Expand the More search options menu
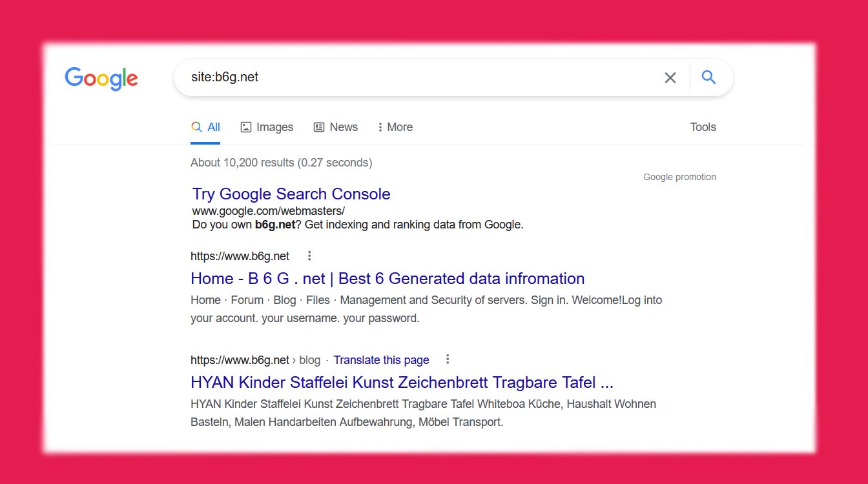Viewport: 868px width, 484px height. coord(395,126)
